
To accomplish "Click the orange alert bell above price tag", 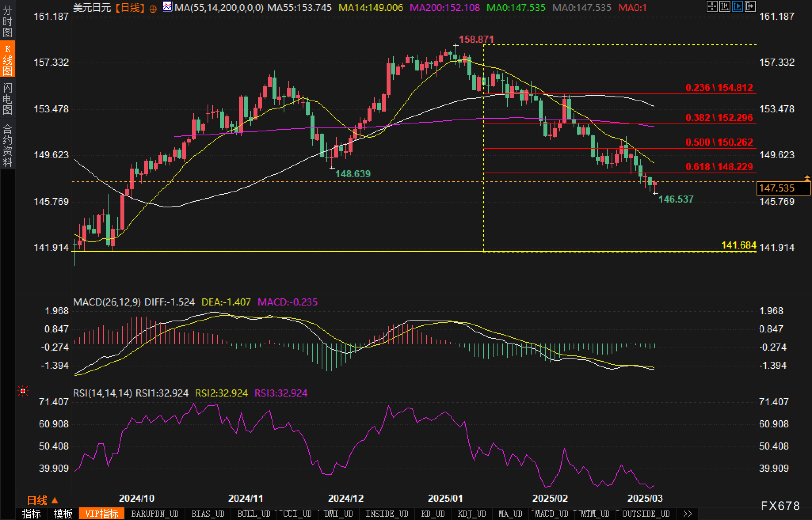I will (807, 178).
